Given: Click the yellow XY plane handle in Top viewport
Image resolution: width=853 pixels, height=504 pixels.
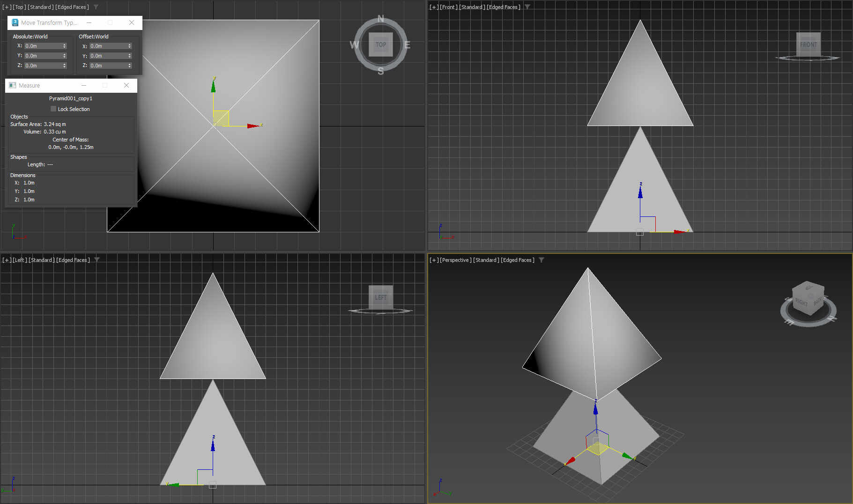Looking at the screenshot, I should (221, 118).
